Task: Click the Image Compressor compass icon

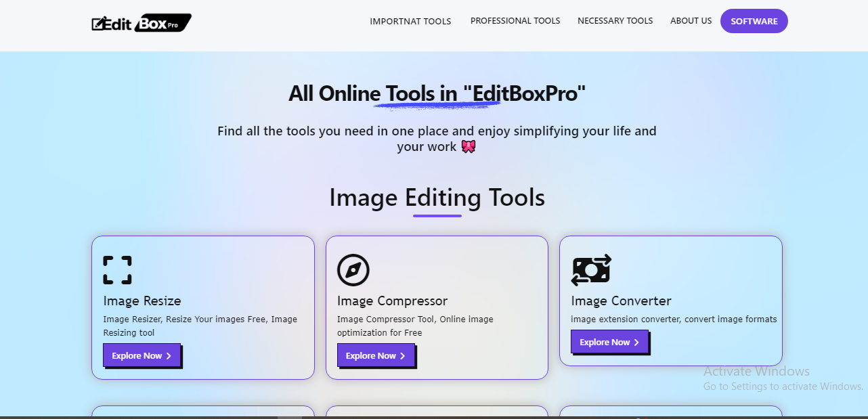Action: tap(353, 270)
